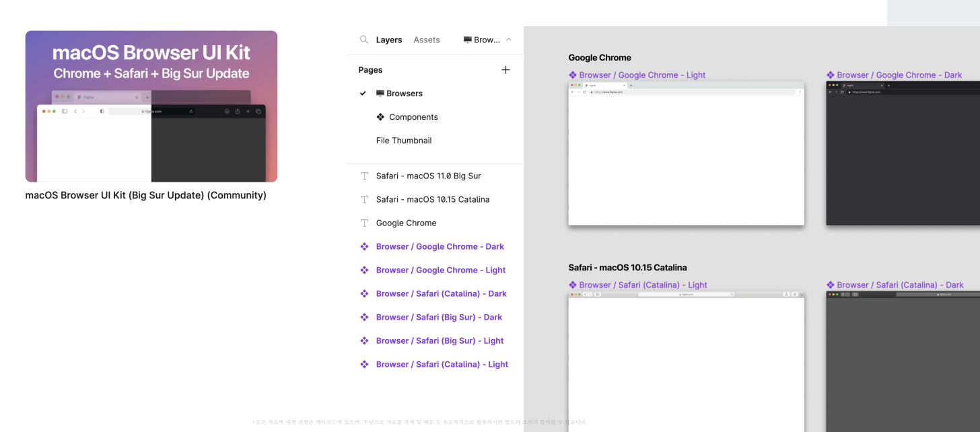Image resolution: width=980 pixels, height=432 pixels.
Task: Click text icon beside Safari 10.15 Catalina layer
Action: tap(364, 199)
